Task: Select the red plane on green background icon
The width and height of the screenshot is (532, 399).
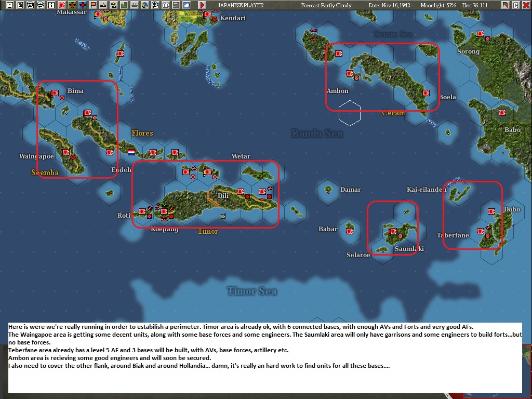Action: (x=72, y=5)
